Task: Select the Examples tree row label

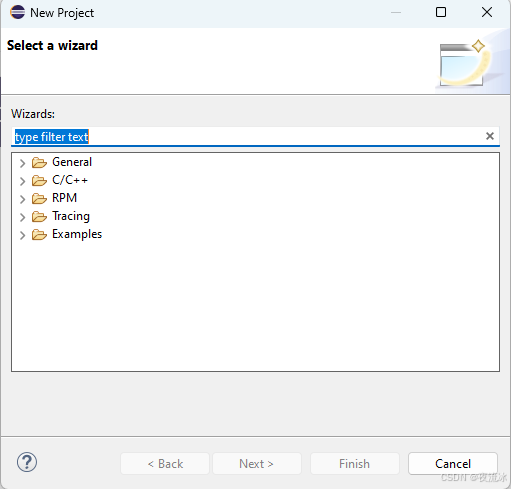Action: coord(77,234)
